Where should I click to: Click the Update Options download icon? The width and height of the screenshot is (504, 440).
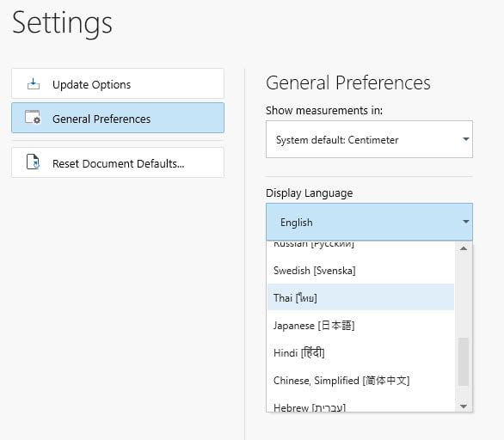point(34,84)
